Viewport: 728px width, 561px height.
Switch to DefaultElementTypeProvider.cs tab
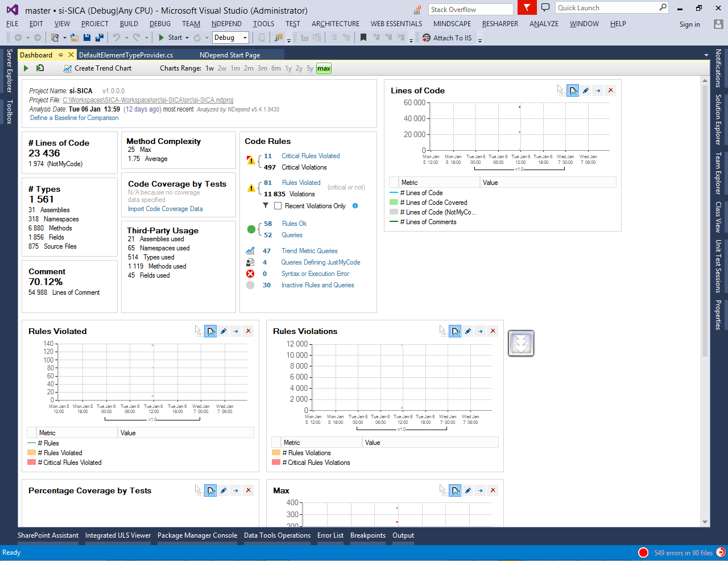(126, 55)
